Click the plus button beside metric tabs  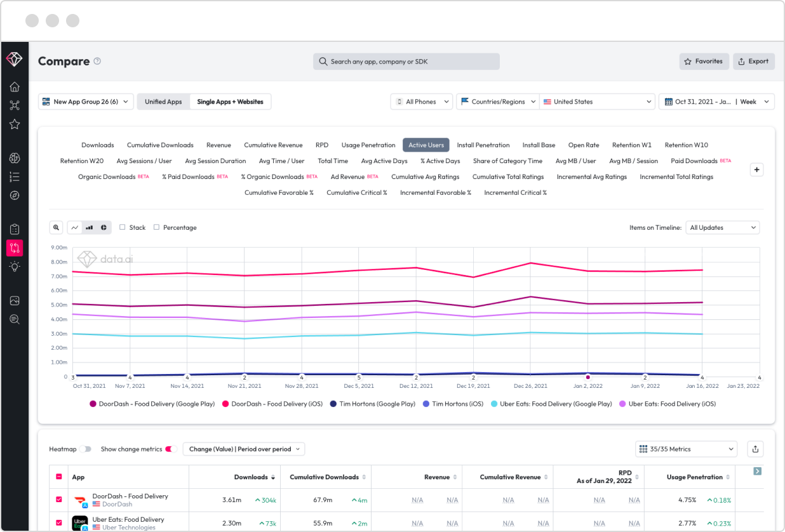(756, 170)
